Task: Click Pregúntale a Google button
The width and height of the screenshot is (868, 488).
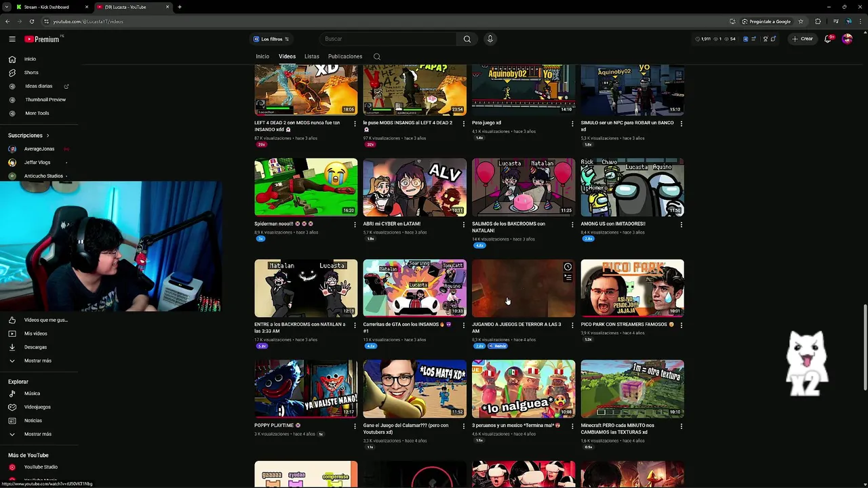Action: (766, 21)
